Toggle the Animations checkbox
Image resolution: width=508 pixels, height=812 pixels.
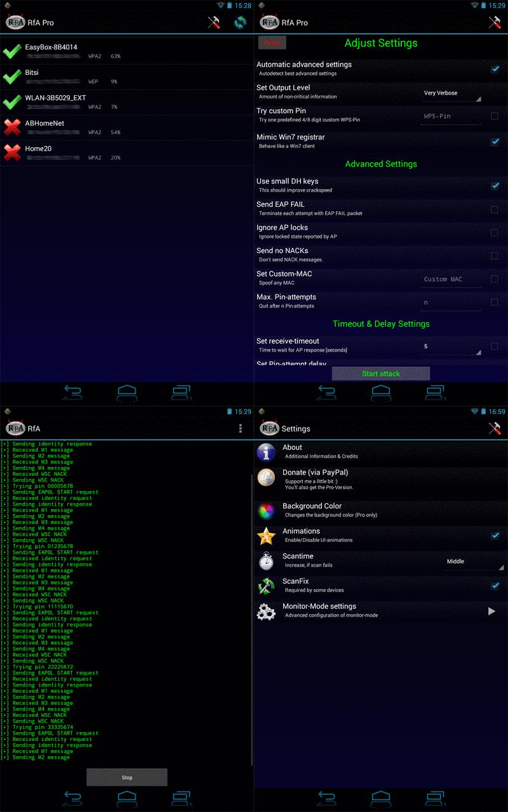click(495, 536)
